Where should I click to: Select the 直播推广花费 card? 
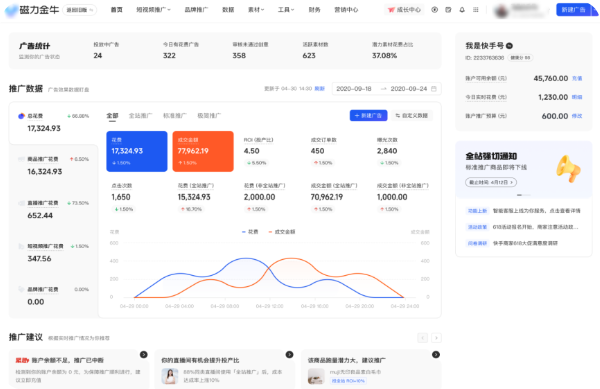click(54, 210)
